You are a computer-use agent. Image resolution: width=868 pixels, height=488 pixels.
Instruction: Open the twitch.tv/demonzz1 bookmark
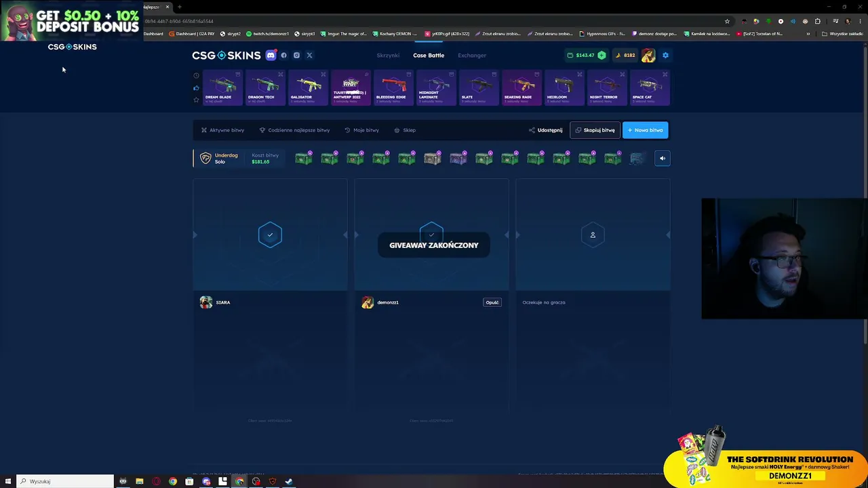267,34
